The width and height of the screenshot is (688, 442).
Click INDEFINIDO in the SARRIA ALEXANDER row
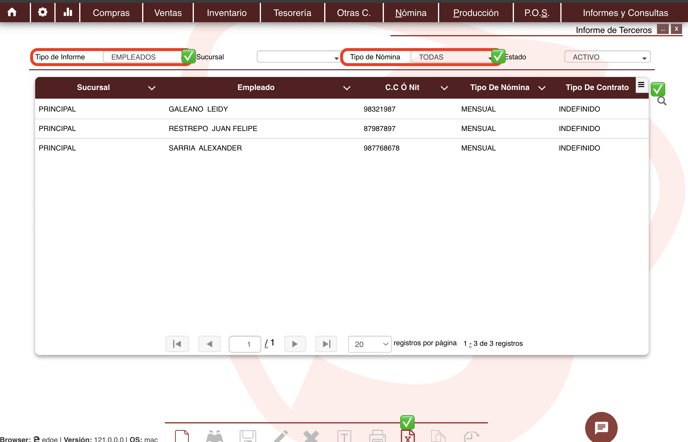[x=579, y=148]
